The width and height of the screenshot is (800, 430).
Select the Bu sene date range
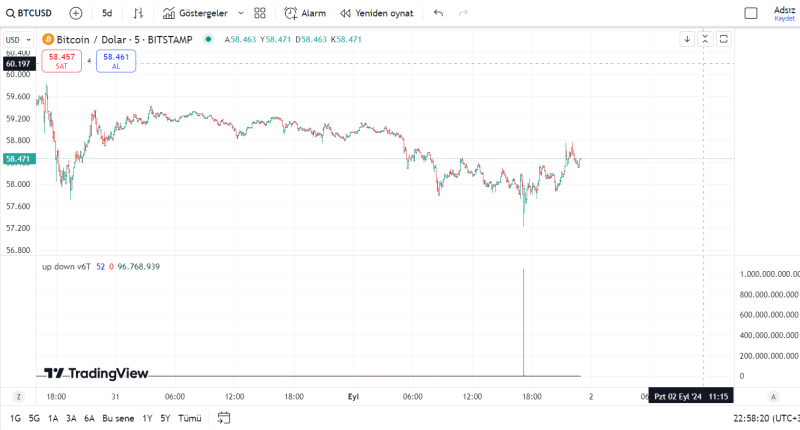pyautogui.click(x=118, y=418)
